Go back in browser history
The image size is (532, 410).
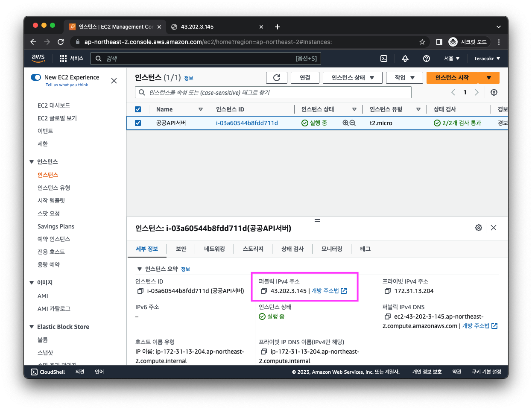tap(33, 42)
